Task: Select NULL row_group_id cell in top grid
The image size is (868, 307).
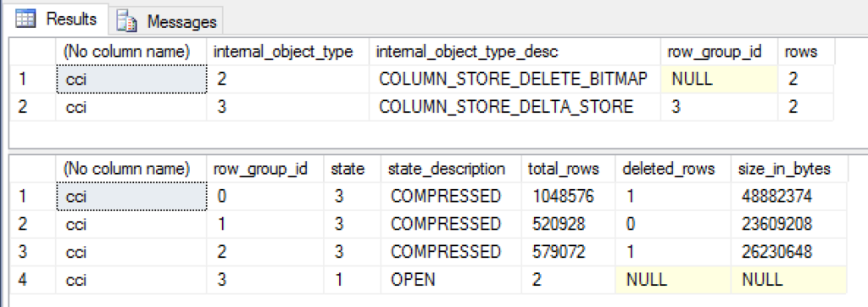Action: (x=719, y=79)
